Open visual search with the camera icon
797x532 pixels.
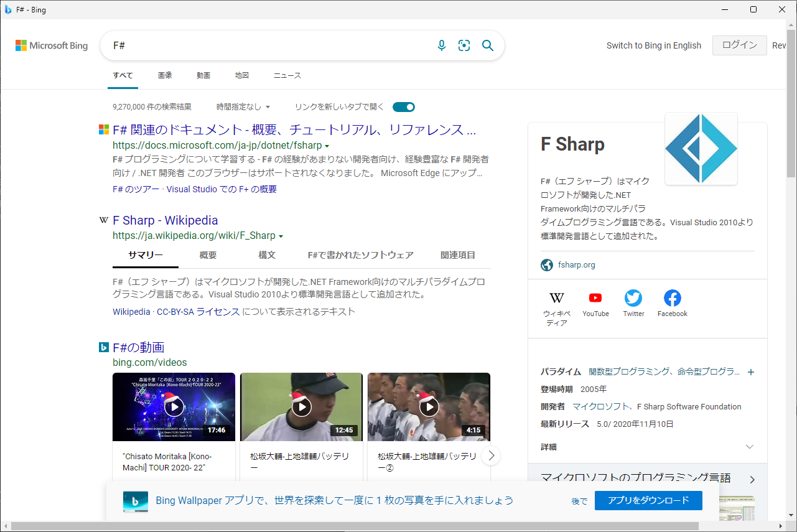[x=464, y=45]
